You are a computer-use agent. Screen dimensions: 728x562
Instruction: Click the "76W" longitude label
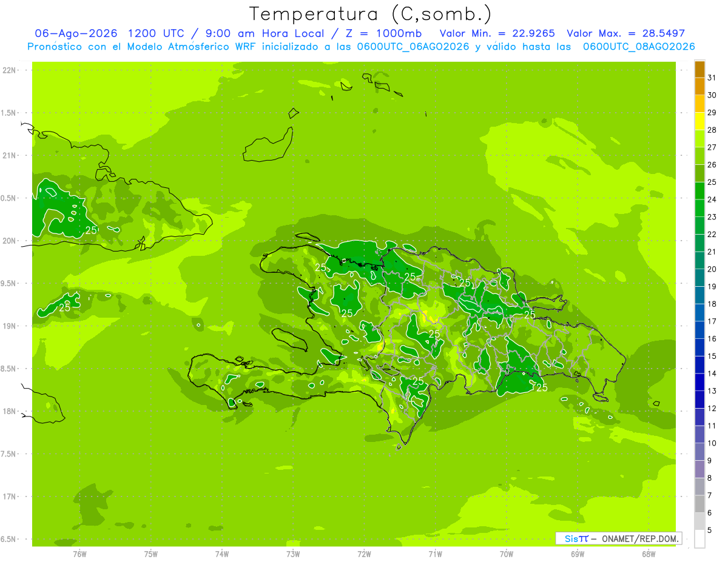[x=79, y=554]
